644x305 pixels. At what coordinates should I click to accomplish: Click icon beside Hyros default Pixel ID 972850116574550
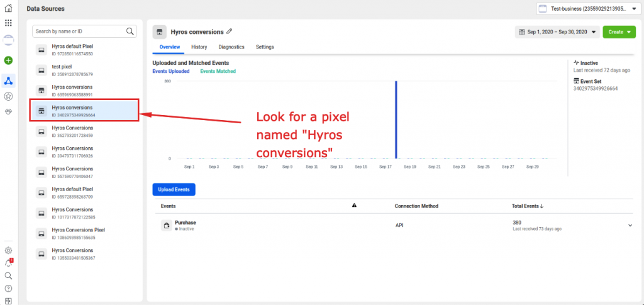click(x=41, y=50)
